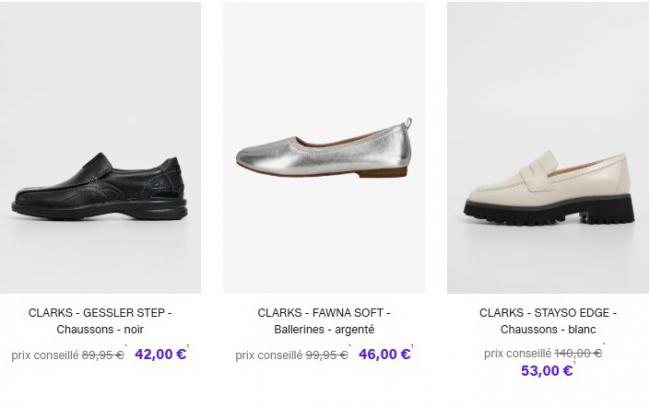This screenshot has width=650, height=407.
Task: Click the crossed-out 89,95 € price
Action: point(102,355)
